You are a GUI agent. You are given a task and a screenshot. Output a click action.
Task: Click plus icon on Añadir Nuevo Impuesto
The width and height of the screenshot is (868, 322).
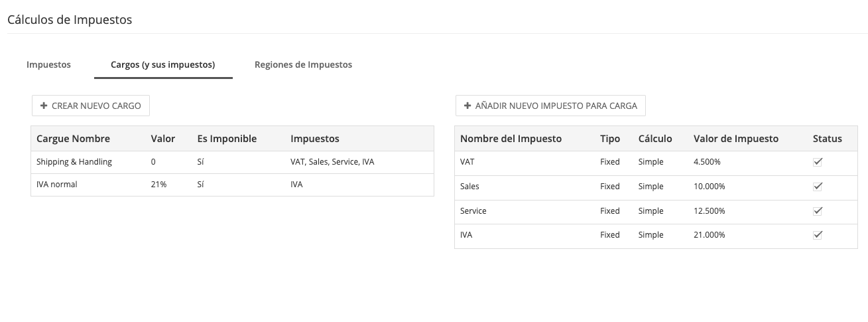click(x=467, y=106)
